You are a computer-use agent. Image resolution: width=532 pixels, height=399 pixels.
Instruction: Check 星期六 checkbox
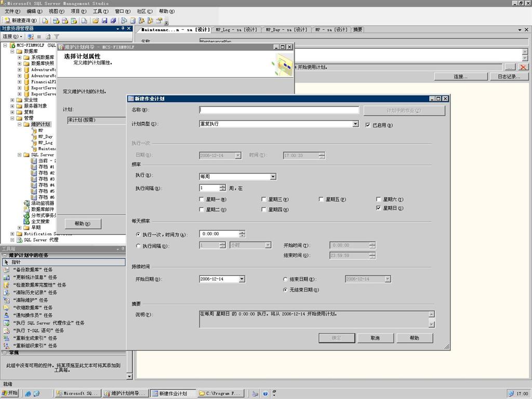(x=379, y=199)
